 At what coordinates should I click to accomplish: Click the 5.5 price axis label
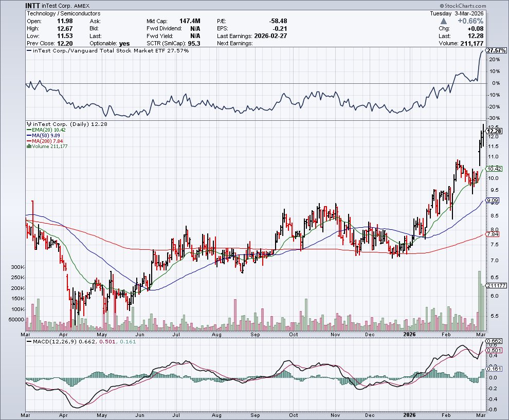pyautogui.click(x=494, y=316)
